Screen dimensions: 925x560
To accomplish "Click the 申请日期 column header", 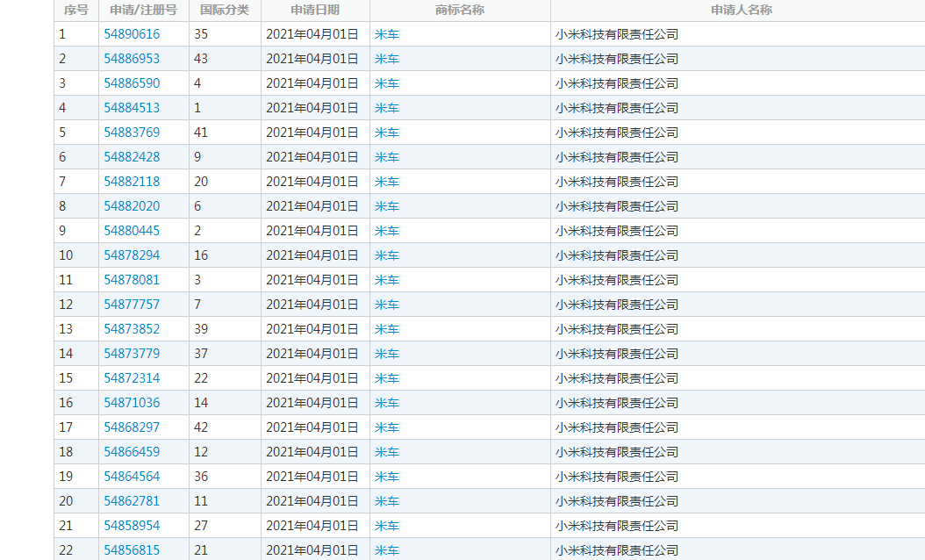I will [315, 11].
